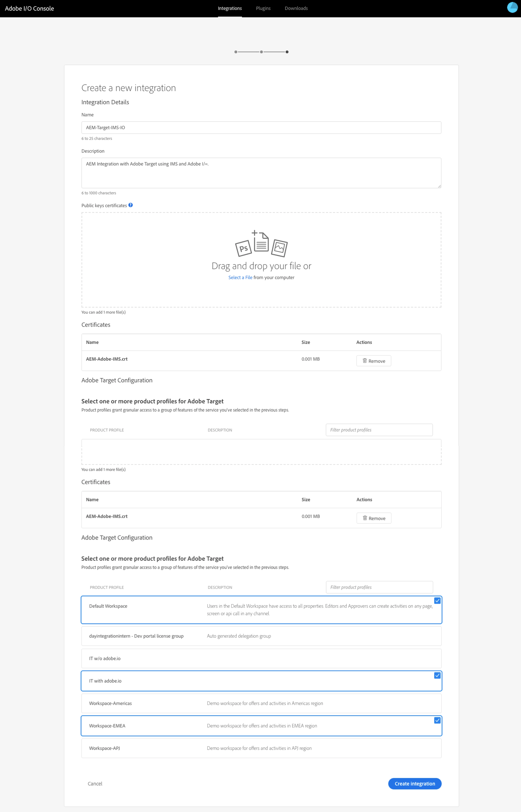Screen dimensions: 521x812
Task: Switch to the Downloads tab
Action: click(296, 8)
